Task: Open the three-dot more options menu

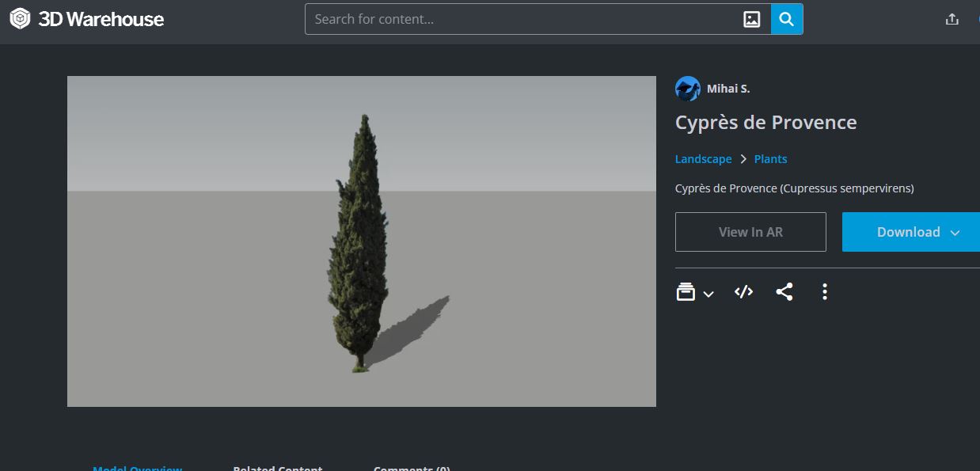Action: (825, 292)
